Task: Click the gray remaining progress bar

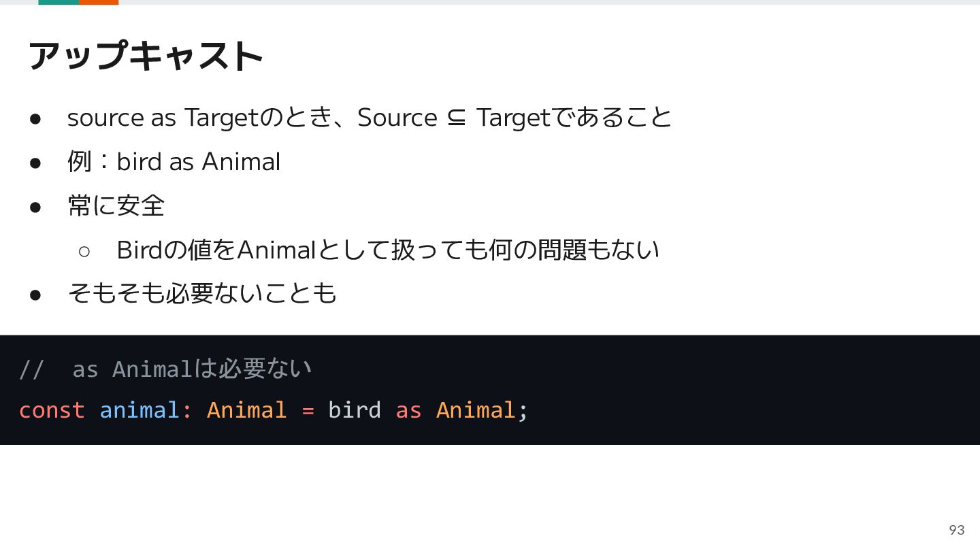Action: pyautogui.click(x=549, y=2)
